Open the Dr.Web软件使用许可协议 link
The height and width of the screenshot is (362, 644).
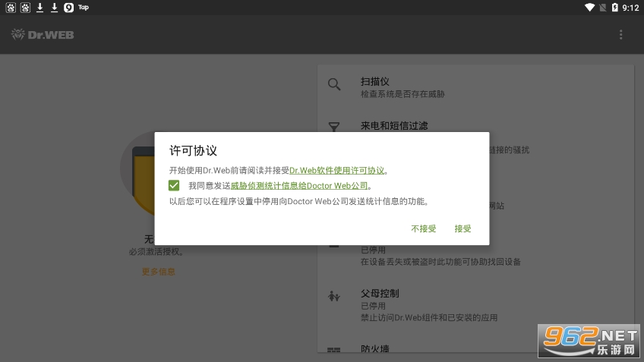(x=336, y=170)
